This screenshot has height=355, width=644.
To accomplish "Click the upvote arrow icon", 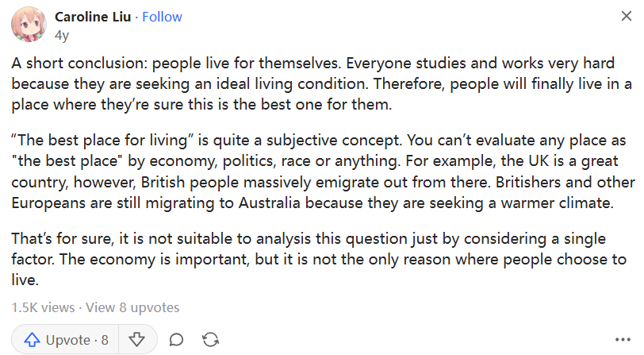I will click(x=33, y=340).
